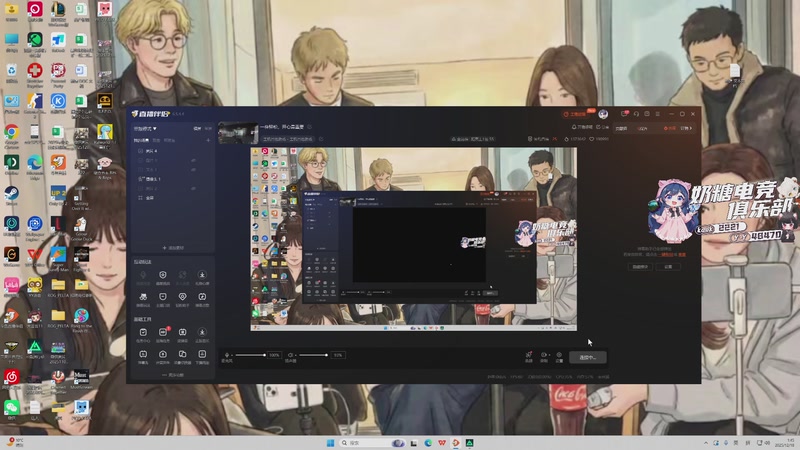Select the camera source row in the scene list
The width and height of the screenshot is (800, 450).
tap(173, 179)
